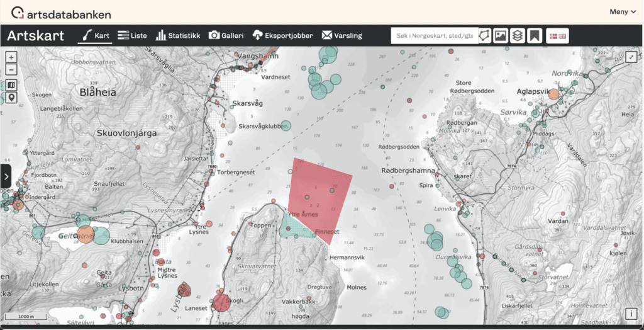
Task: Zoom out on the map
Action: 11,69
